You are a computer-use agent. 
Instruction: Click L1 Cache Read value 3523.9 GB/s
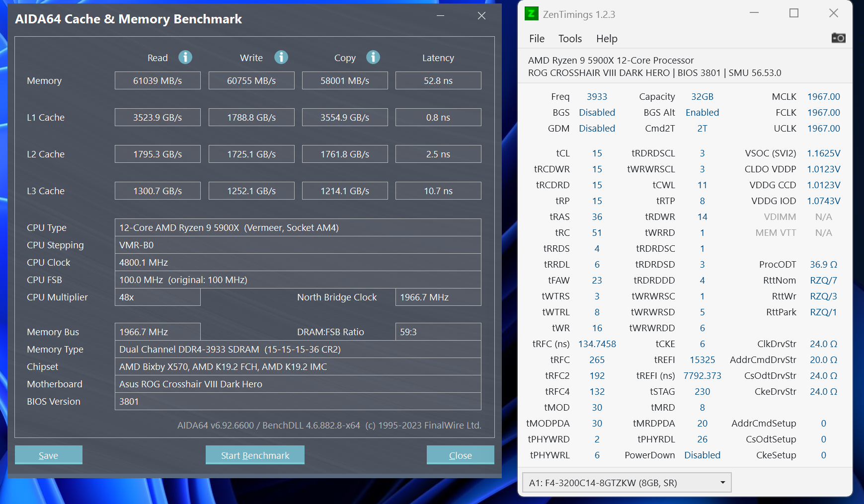[157, 117]
